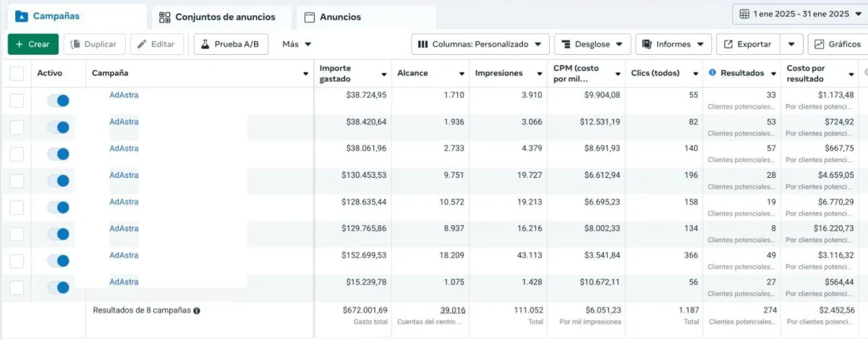Open the date range picker 1 ene 2025
This screenshot has width=868, height=340.
[800, 14]
